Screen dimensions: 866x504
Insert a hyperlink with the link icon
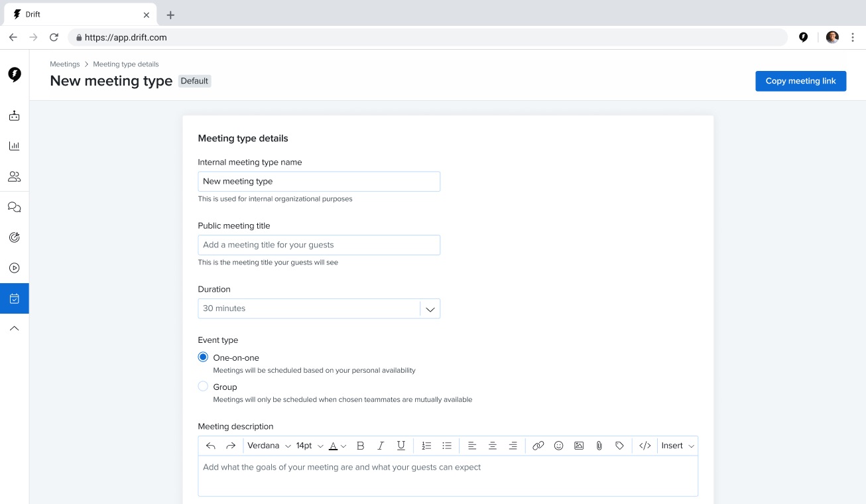click(x=538, y=446)
